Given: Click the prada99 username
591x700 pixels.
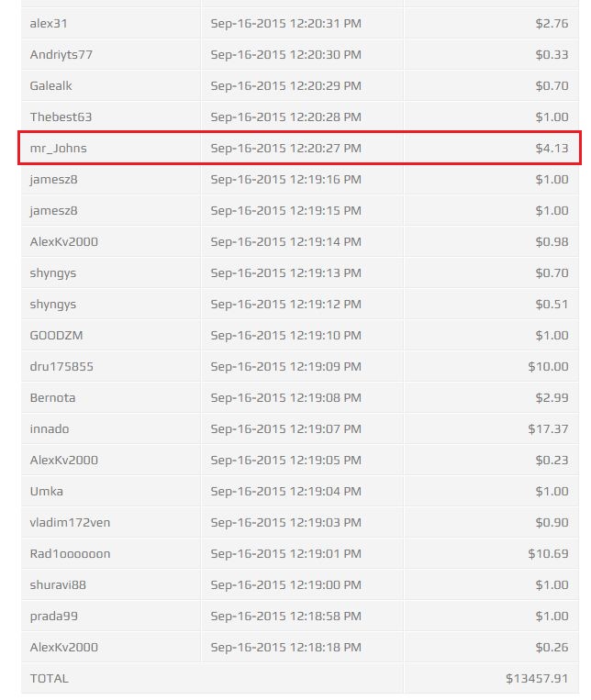Looking at the screenshot, I should click(53, 616).
